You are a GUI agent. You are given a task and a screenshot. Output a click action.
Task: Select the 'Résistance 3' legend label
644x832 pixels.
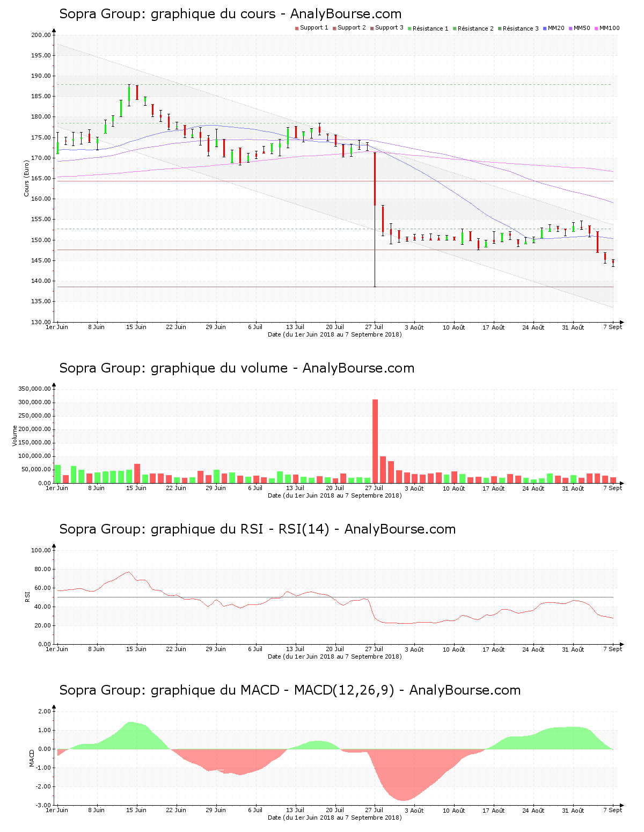[x=521, y=28]
